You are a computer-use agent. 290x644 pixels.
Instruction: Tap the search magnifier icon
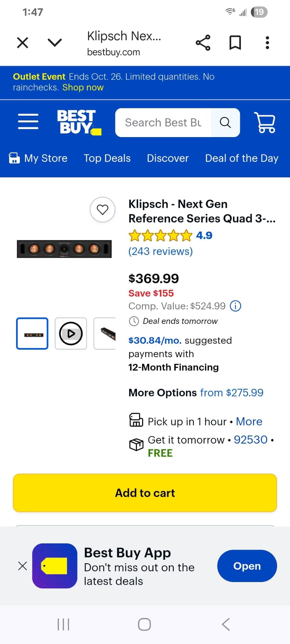225,122
